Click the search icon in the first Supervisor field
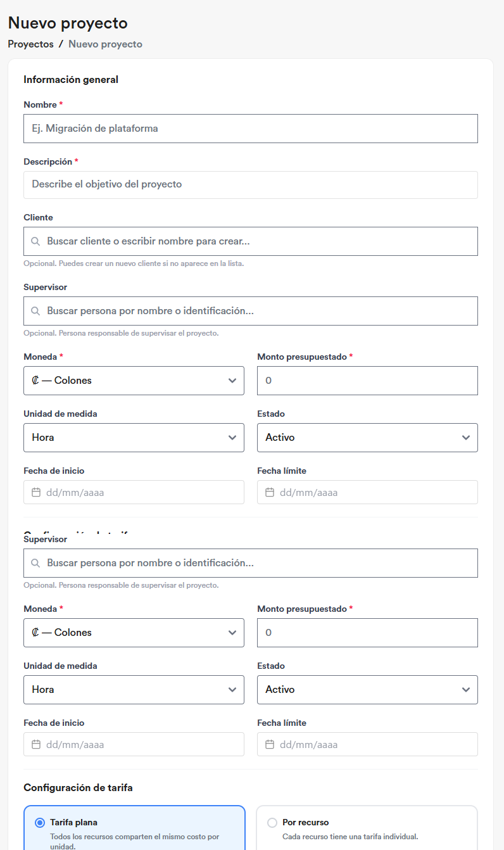This screenshot has width=504, height=850. [x=35, y=311]
